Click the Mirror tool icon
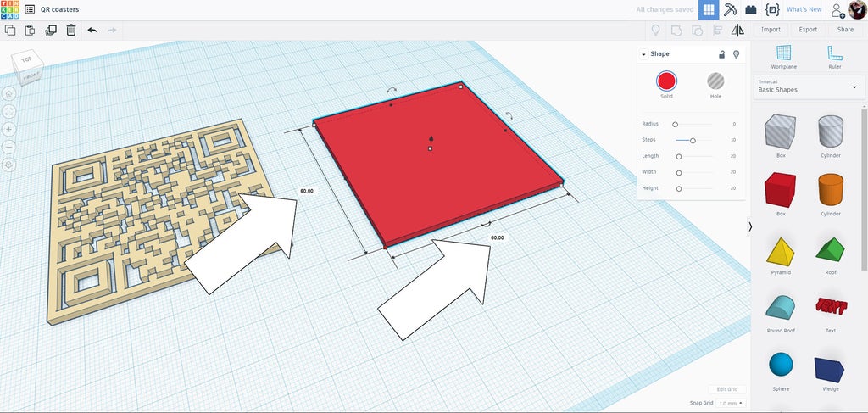Viewport: 868px width, 413px height. tap(737, 30)
